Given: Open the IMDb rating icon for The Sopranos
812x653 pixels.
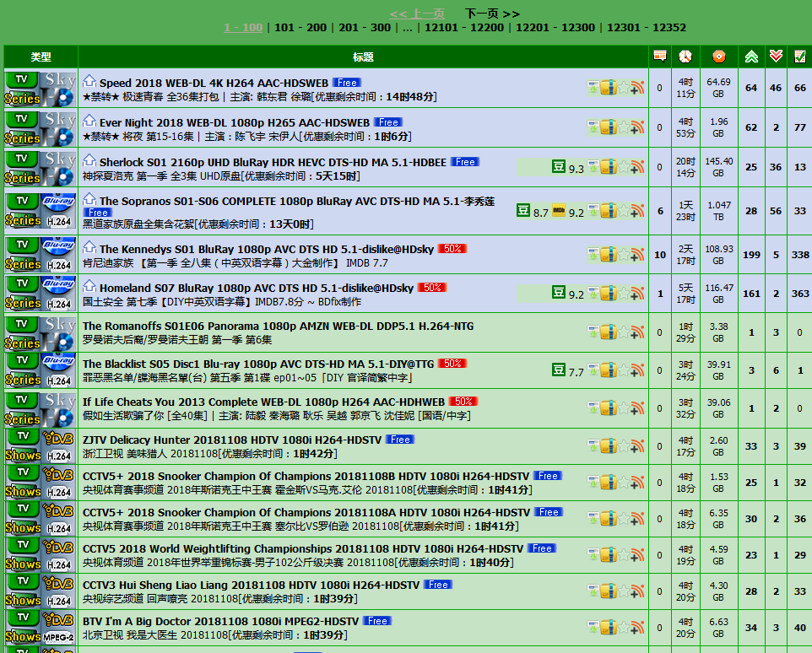Looking at the screenshot, I should (559, 210).
